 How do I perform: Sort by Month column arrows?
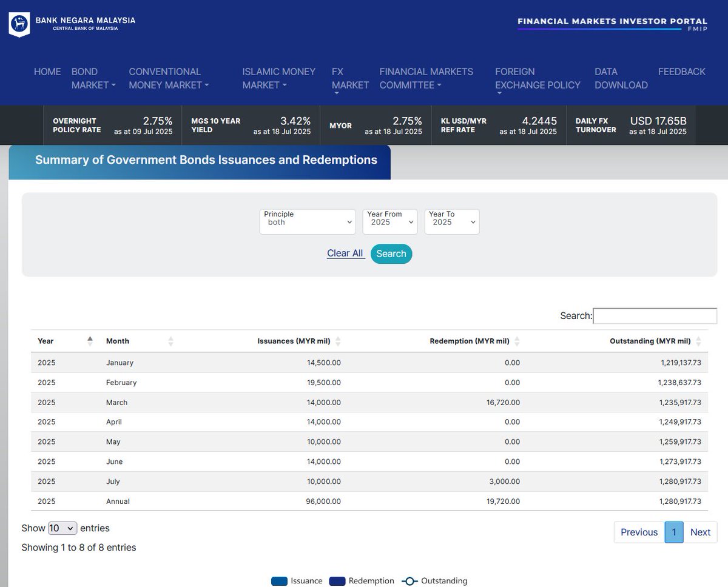click(170, 341)
